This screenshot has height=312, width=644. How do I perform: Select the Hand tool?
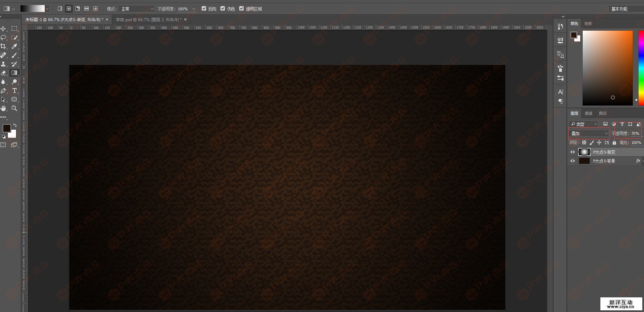pos(3,108)
